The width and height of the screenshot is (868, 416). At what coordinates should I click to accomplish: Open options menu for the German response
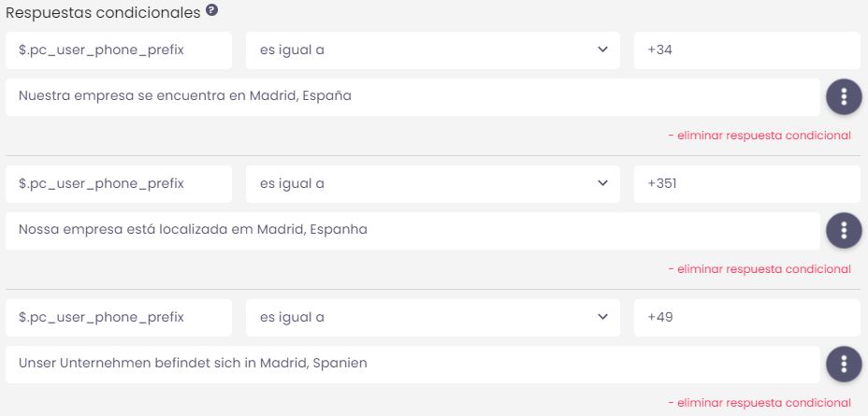coord(844,365)
